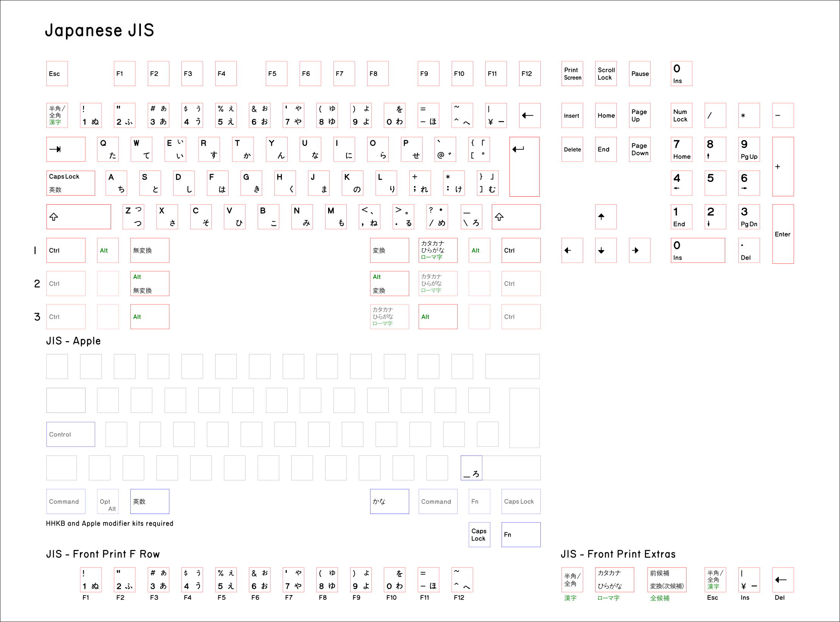The width and height of the screenshot is (840, 622).
Task: Click the 前候補 変換 front print key
Action: pyautogui.click(x=666, y=580)
